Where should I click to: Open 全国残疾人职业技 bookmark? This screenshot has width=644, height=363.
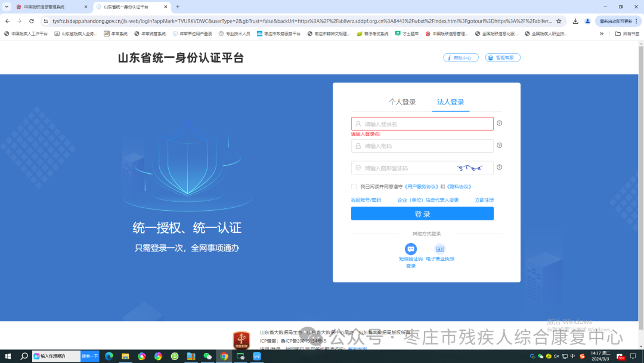pos(546,33)
